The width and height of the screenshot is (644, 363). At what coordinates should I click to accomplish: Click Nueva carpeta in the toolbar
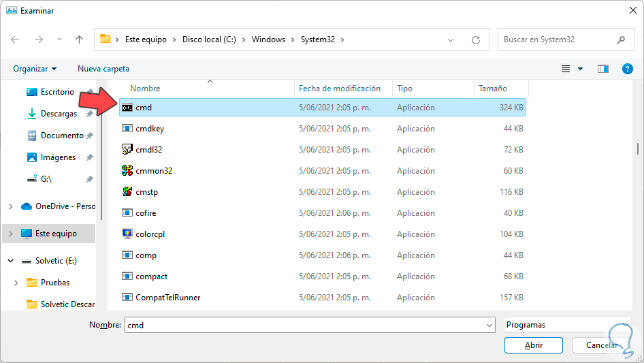[103, 69]
